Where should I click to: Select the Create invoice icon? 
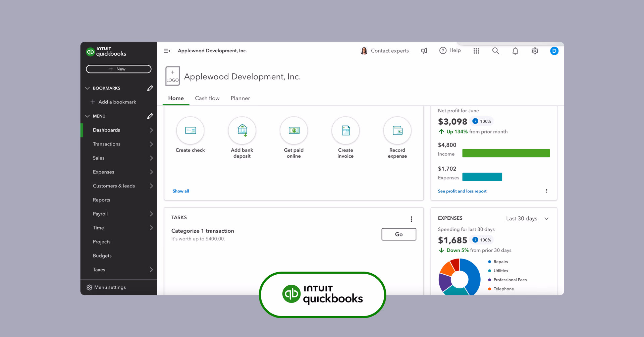[345, 130]
